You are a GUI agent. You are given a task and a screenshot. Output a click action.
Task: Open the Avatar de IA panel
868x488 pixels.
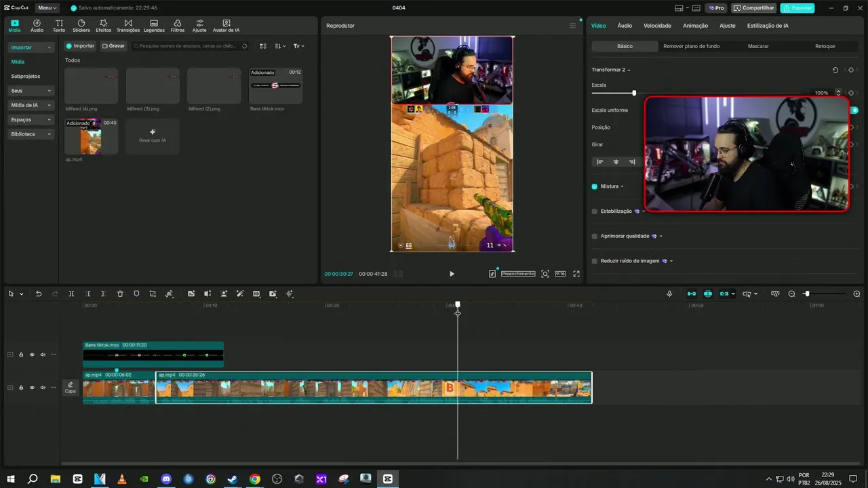click(x=226, y=26)
